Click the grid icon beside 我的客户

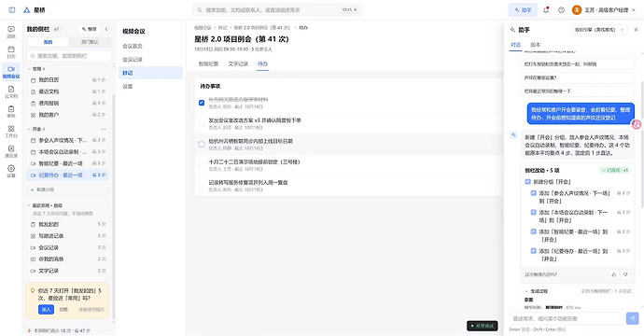(34, 115)
